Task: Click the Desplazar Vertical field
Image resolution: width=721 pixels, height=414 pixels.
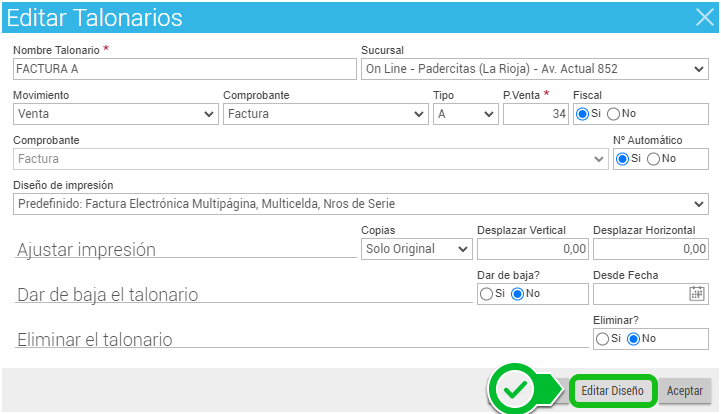Action: pyautogui.click(x=532, y=249)
